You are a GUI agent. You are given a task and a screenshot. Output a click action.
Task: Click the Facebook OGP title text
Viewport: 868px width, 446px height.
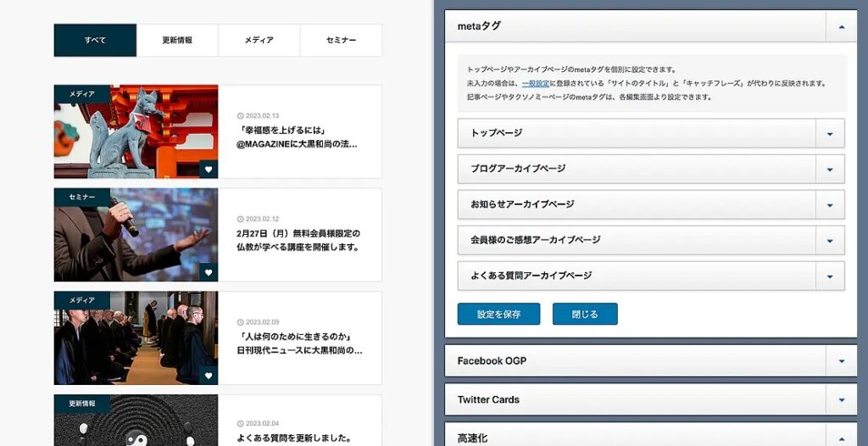click(492, 360)
